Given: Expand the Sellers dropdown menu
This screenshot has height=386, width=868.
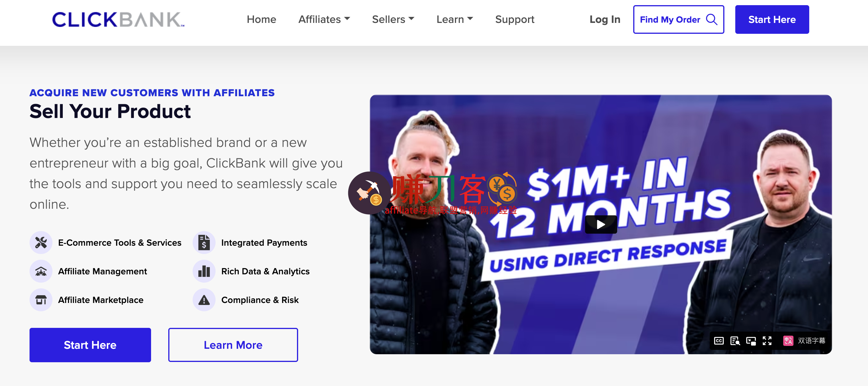Looking at the screenshot, I should [393, 19].
